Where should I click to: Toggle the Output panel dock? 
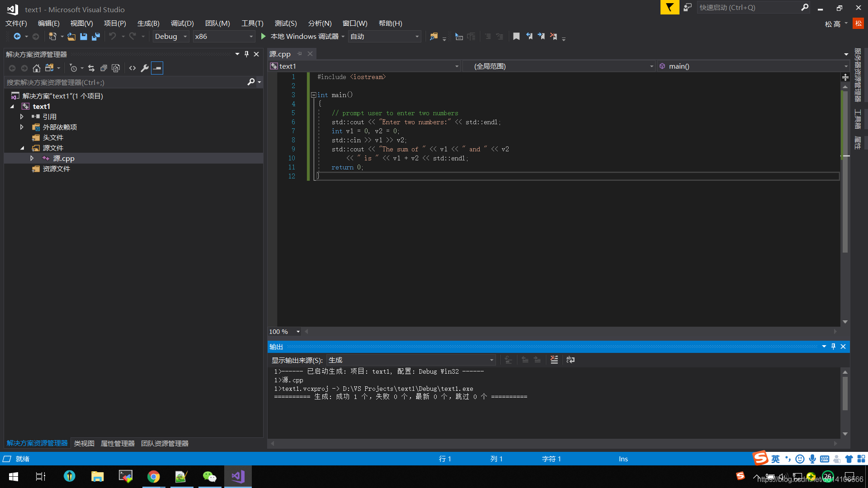pos(834,346)
